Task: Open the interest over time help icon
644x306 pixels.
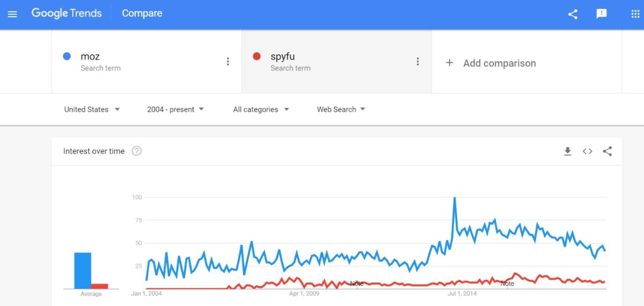Action: coord(136,151)
